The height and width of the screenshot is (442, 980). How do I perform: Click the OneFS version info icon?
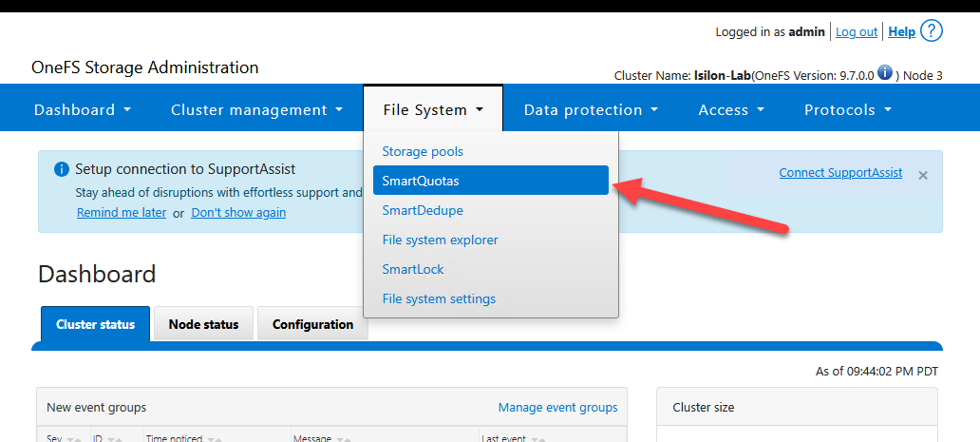tap(884, 73)
